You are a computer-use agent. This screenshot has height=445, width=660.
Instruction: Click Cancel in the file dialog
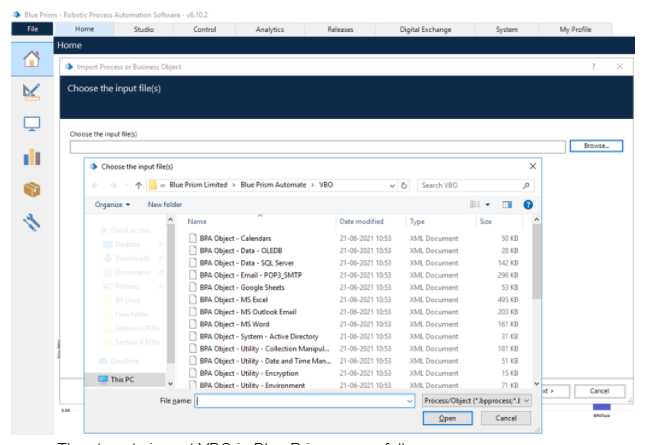pyautogui.click(x=506, y=418)
